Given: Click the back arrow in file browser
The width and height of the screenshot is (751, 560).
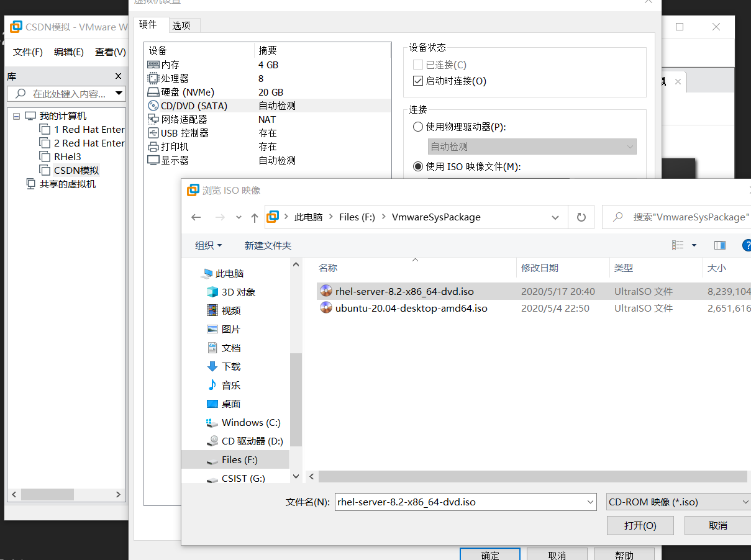Looking at the screenshot, I should pyautogui.click(x=196, y=217).
